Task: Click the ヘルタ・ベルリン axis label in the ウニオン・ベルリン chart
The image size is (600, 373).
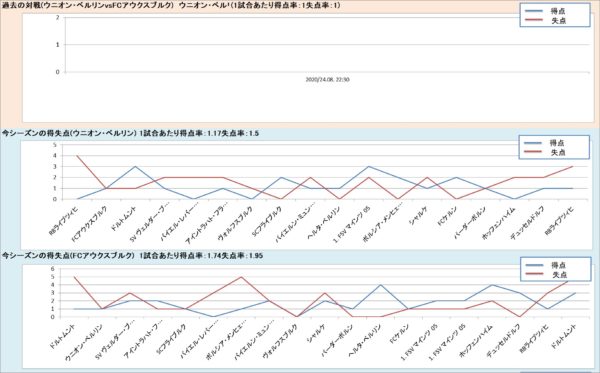Action: [324, 223]
